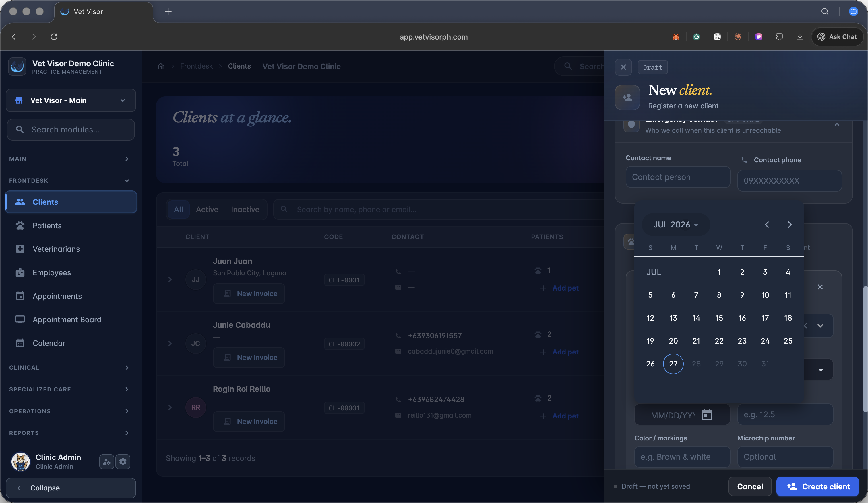The image size is (868, 503).
Task: Select the All filter tab
Action: (179, 210)
